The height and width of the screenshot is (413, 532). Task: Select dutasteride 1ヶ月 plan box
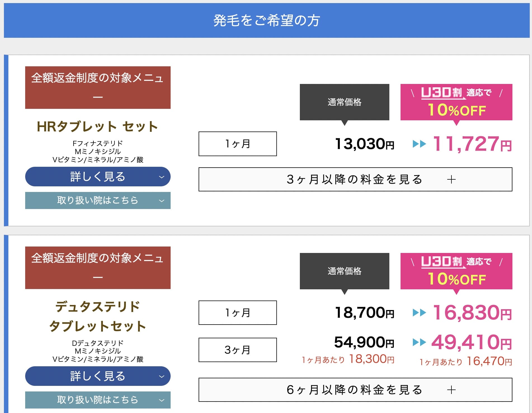coord(237,313)
